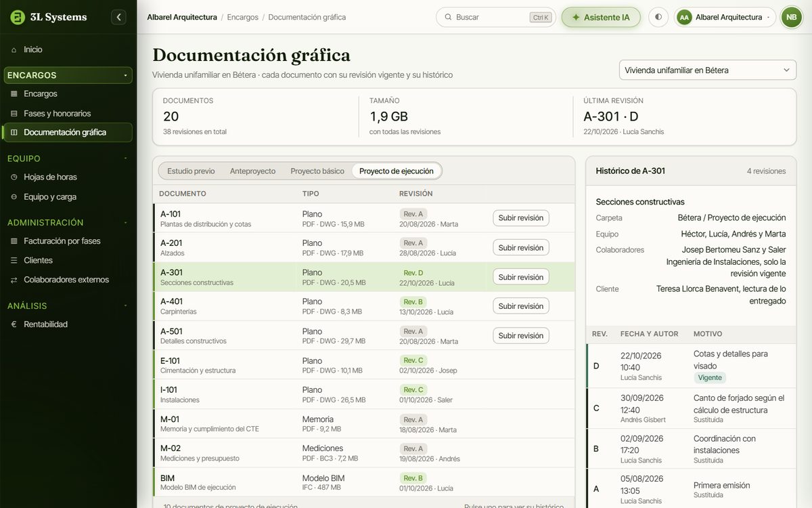Click the Colaboradores externos arrows icon
The width and height of the screenshot is (812, 508).
point(14,279)
